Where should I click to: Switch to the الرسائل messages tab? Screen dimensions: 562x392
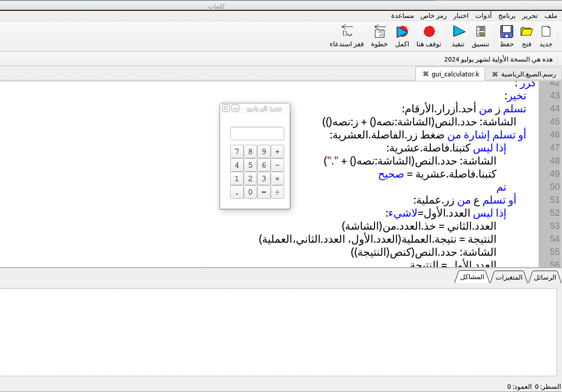pyautogui.click(x=545, y=277)
